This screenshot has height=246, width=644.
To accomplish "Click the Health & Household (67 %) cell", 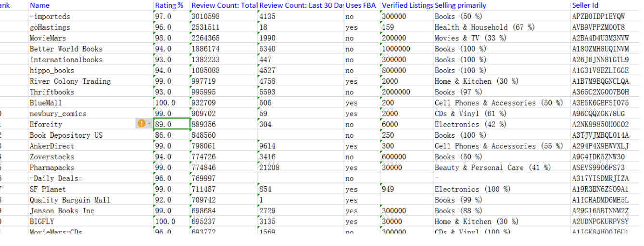I will tap(484, 27).
